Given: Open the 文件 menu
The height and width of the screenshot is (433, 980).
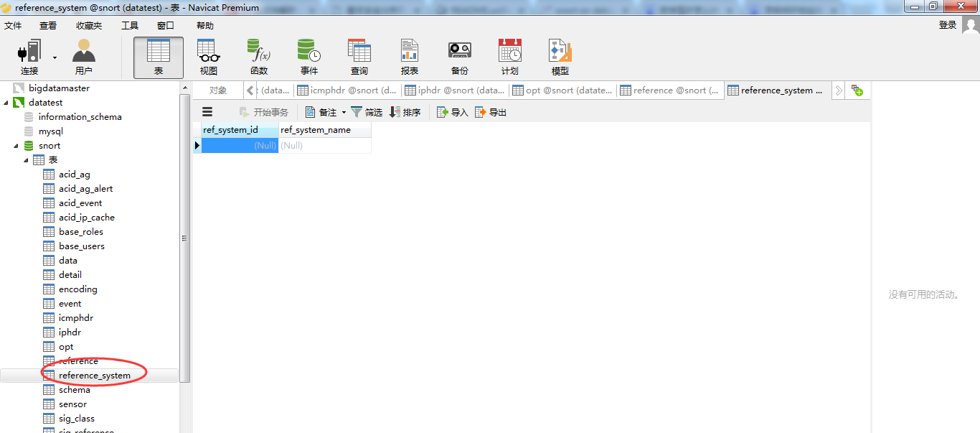Looking at the screenshot, I should point(13,25).
